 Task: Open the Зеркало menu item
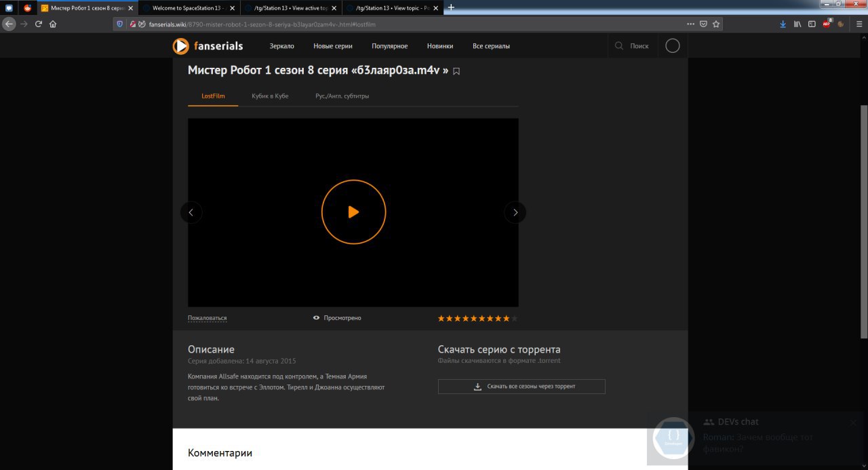pos(281,46)
